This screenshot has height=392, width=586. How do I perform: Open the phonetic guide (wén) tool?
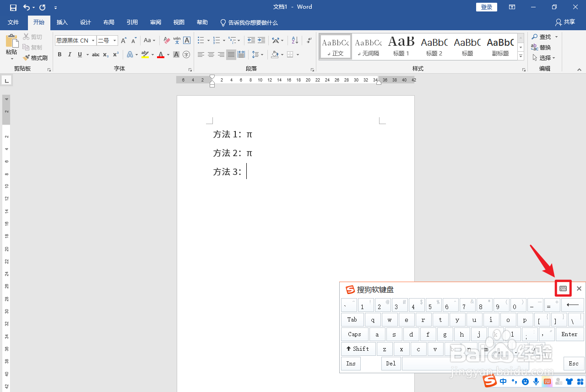[x=177, y=40]
